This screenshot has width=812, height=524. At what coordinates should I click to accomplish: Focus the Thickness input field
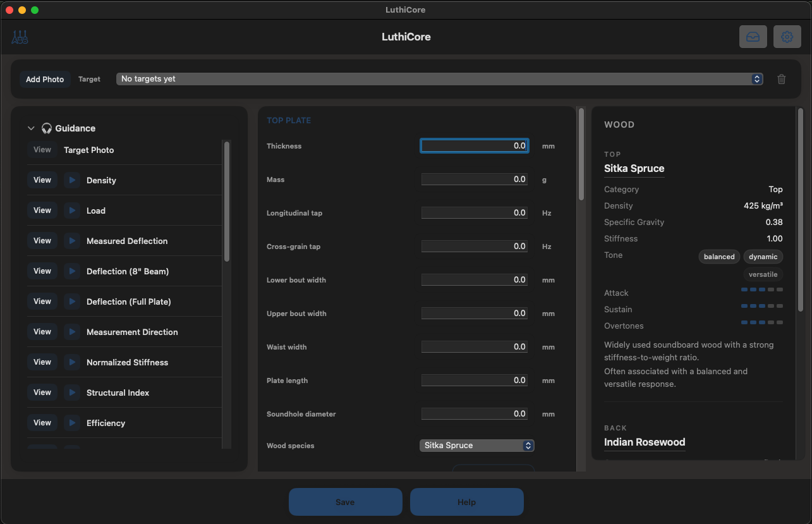[x=475, y=146]
